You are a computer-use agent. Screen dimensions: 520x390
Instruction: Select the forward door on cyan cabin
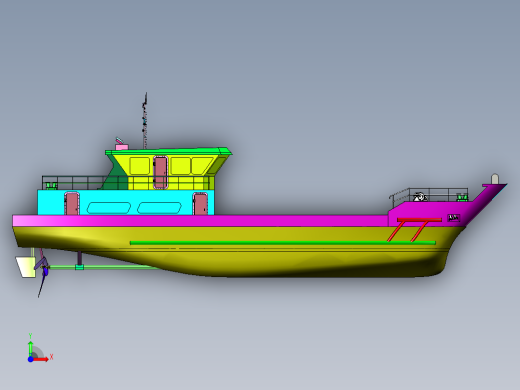(201, 204)
